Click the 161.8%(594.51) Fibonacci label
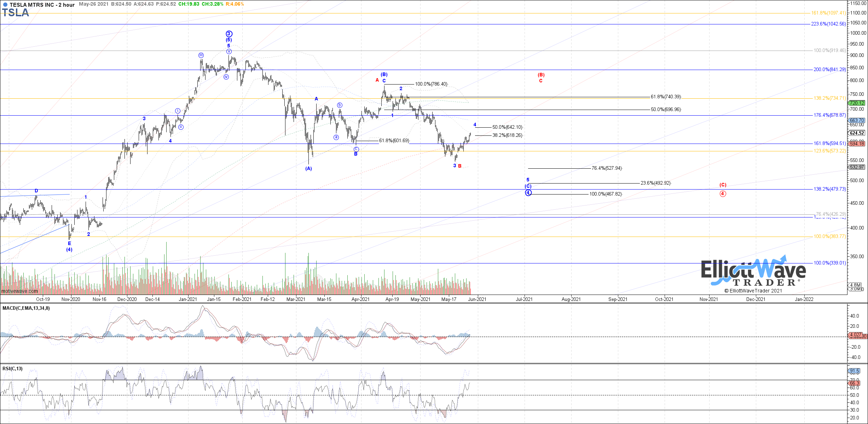The height and width of the screenshot is (424, 868). (x=830, y=144)
